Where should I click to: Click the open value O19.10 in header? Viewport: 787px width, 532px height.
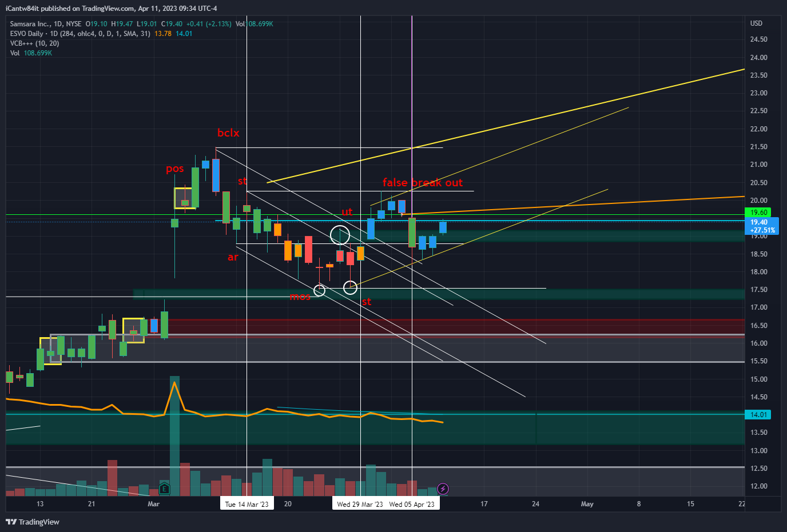pos(97,24)
